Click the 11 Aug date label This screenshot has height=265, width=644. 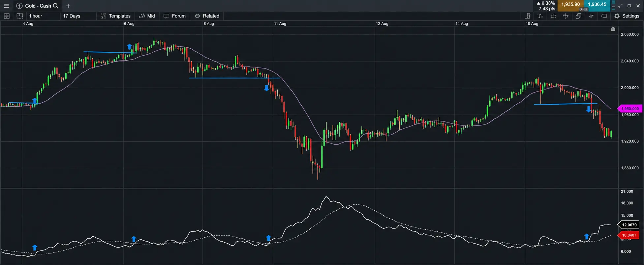click(x=280, y=24)
